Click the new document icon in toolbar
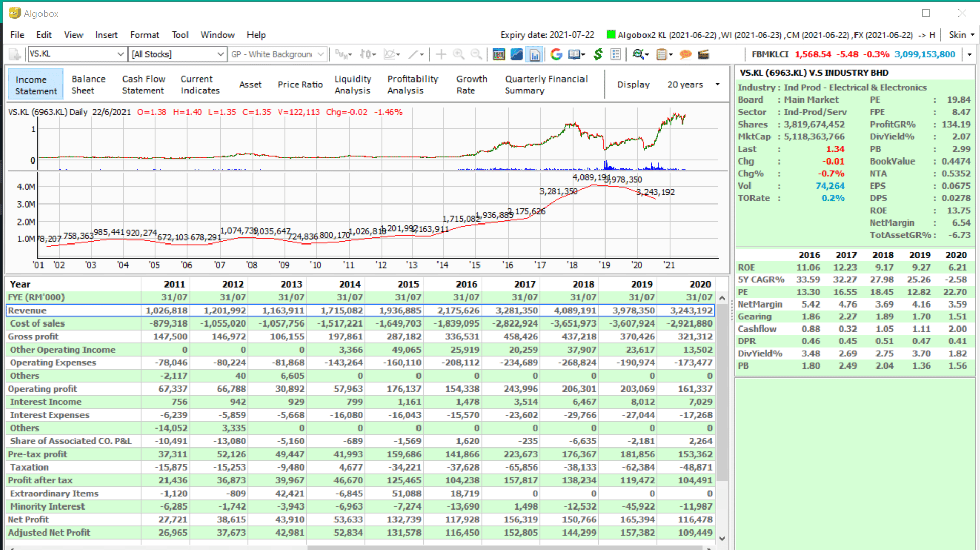 15,54
